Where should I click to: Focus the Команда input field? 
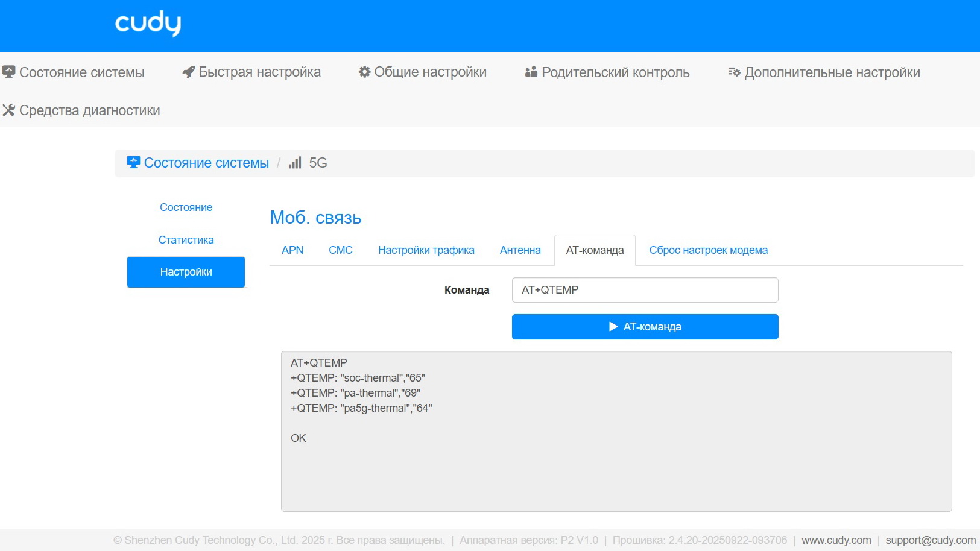645,290
